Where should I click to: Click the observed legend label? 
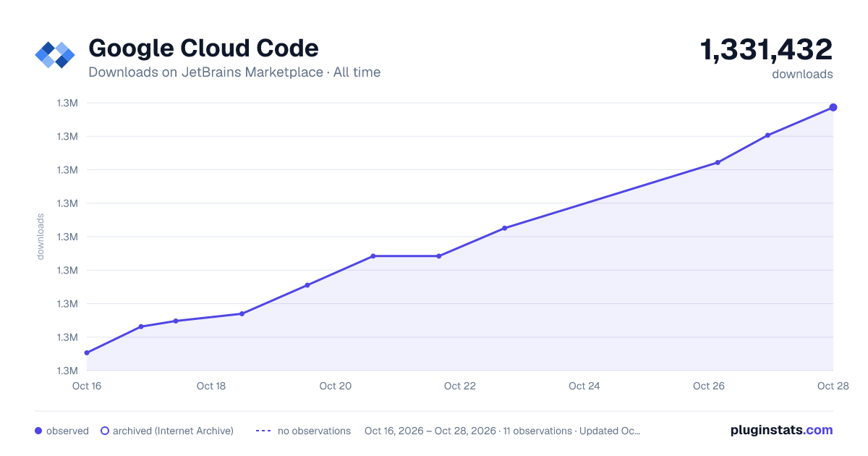pos(67,431)
